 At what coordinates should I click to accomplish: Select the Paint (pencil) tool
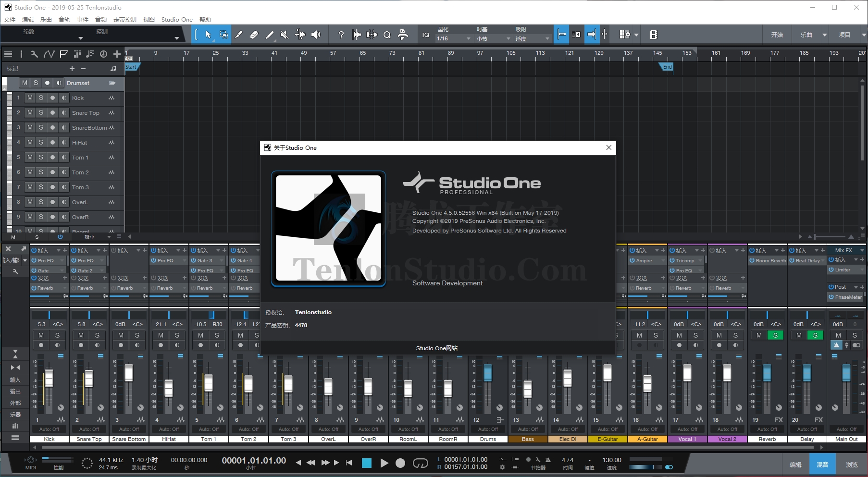pyautogui.click(x=270, y=35)
